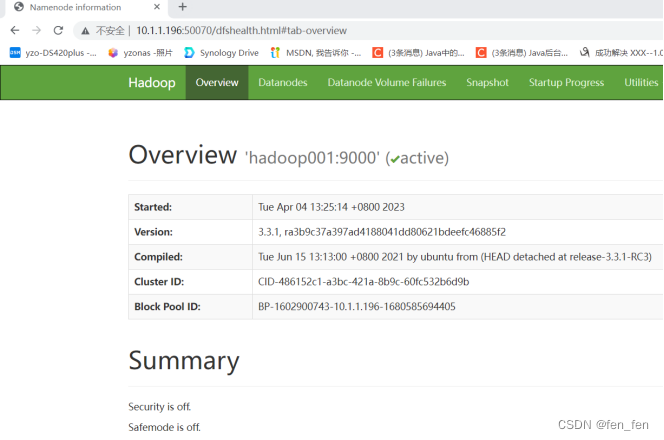The width and height of the screenshot is (664, 440).
Task: Open the Datanode Volume Failures tab
Action: coord(387,83)
